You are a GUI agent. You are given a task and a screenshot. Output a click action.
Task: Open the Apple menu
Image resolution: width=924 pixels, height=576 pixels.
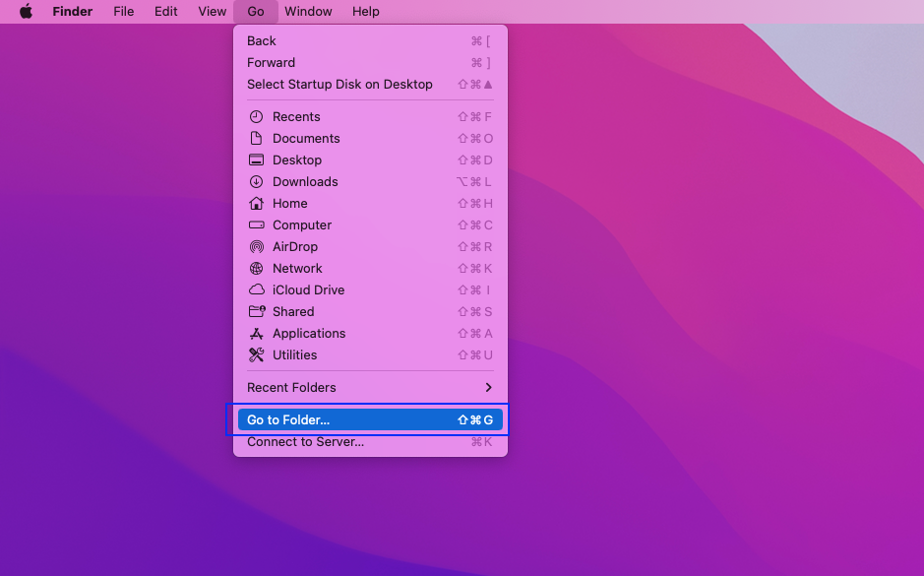pyautogui.click(x=26, y=11)
